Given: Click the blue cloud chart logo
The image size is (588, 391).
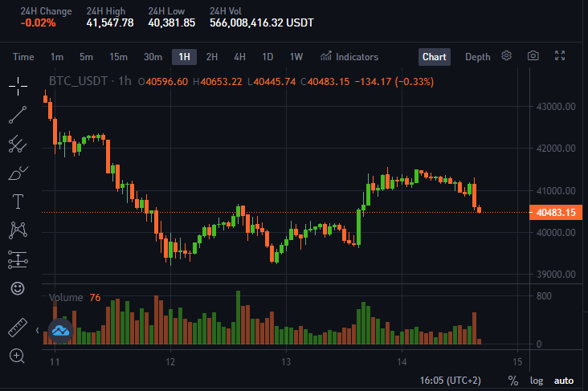Looking at the screenshot, I should click(x=60, y=331).
